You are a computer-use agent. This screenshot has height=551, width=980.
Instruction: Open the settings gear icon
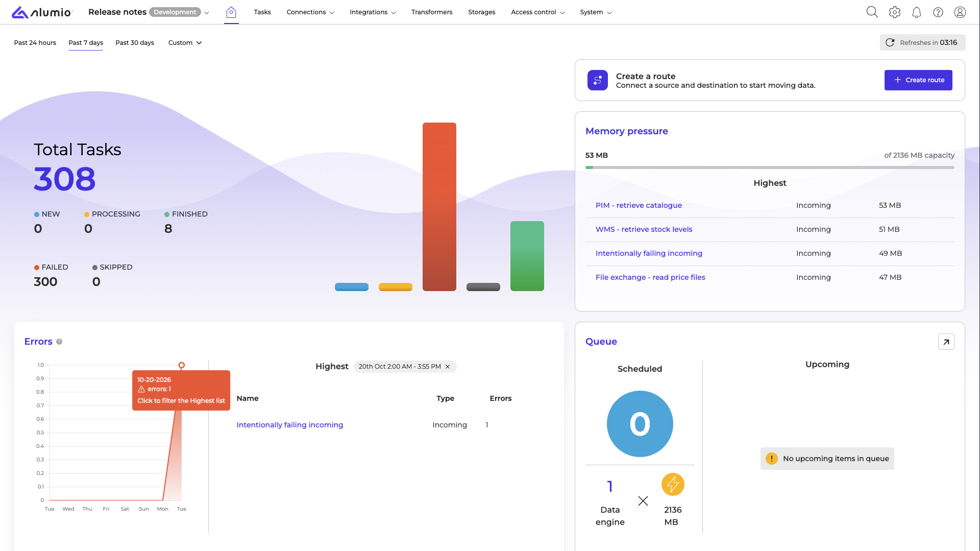895,12
